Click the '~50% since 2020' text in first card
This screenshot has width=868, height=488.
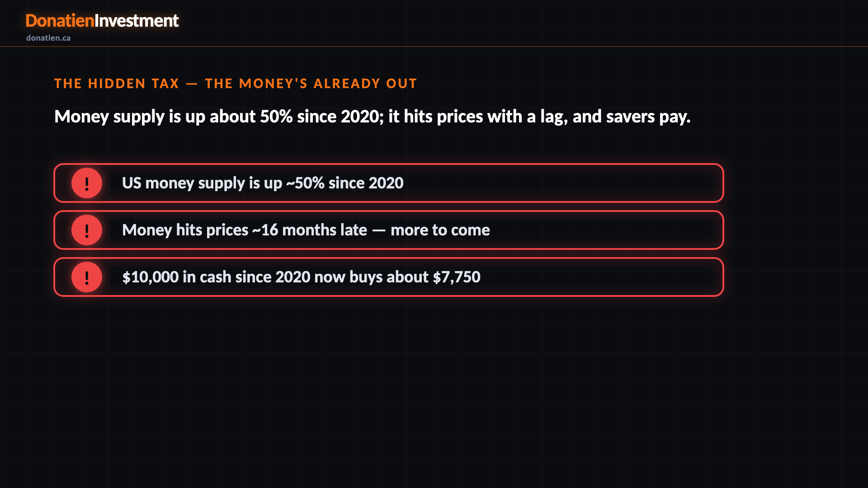(x=345, y=183)
